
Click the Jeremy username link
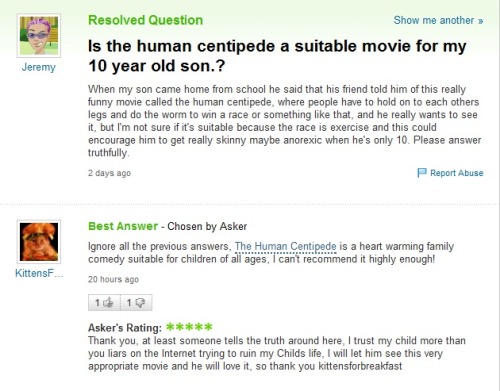[x=39, y=67]
